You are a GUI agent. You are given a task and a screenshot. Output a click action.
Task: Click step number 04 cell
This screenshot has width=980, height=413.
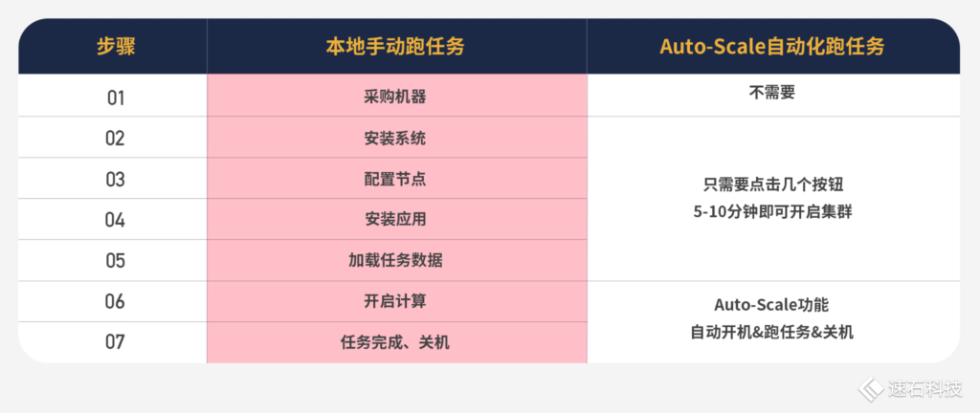point(115,219)
